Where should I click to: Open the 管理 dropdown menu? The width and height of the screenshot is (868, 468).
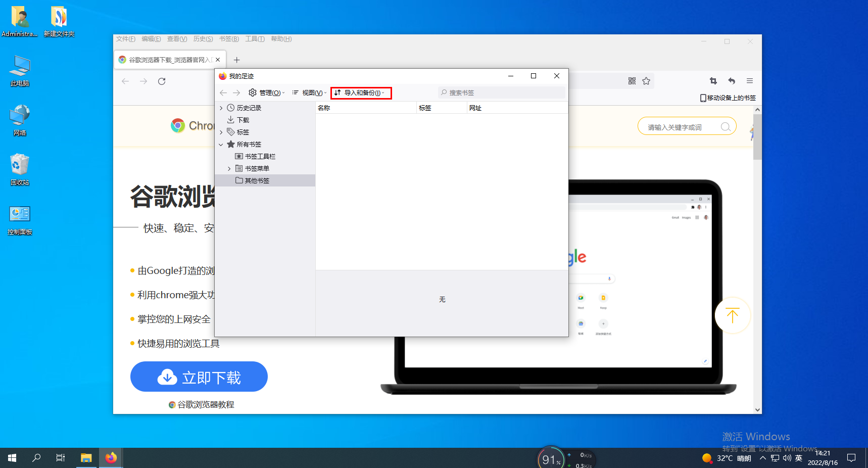[x=267, y=93]
